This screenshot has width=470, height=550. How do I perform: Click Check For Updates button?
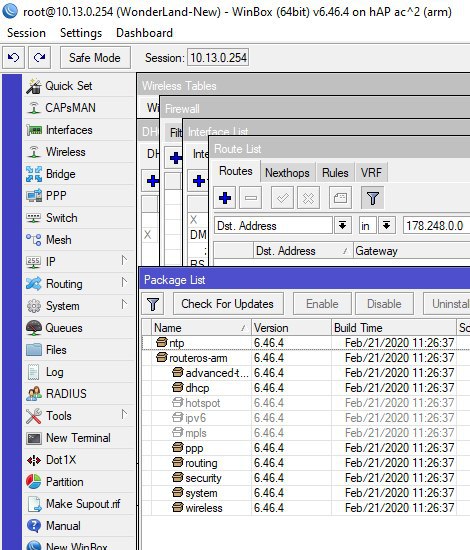point(228,304)
